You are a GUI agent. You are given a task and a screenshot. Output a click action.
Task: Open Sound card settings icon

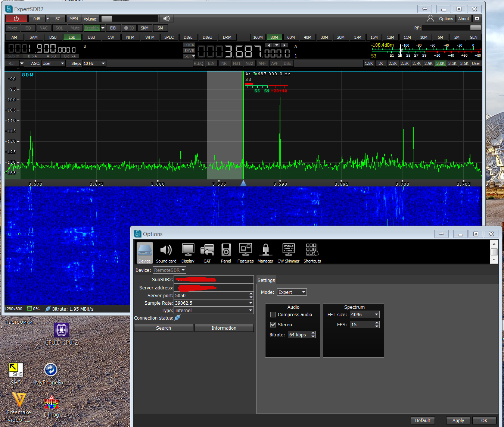pos(166,253)
